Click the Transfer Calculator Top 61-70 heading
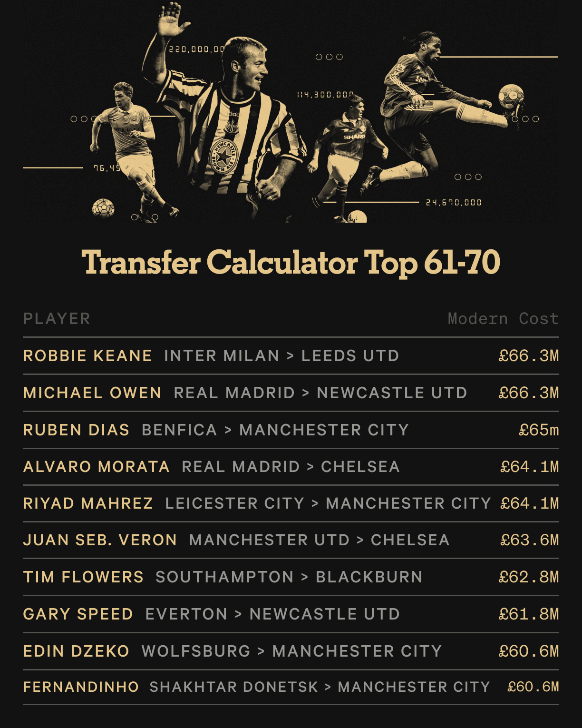This screenshot has width=582, height=728. pyautogui.click(x=291, y=262)
